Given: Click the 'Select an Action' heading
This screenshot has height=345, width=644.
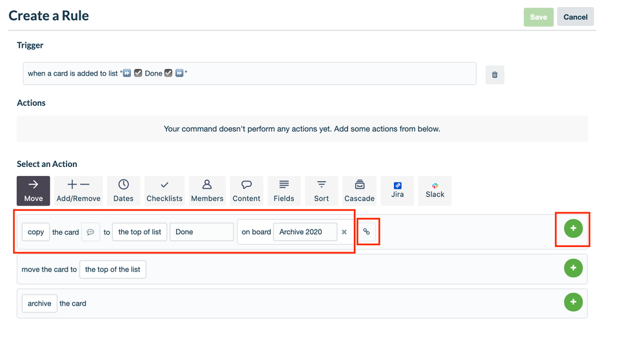Looking at the screenshot, I should (x=47, y=164).
